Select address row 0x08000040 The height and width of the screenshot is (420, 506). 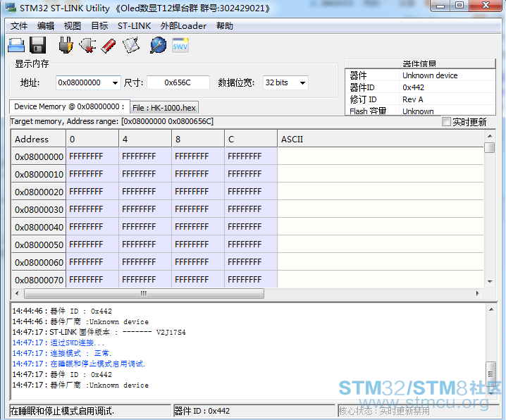39,228
